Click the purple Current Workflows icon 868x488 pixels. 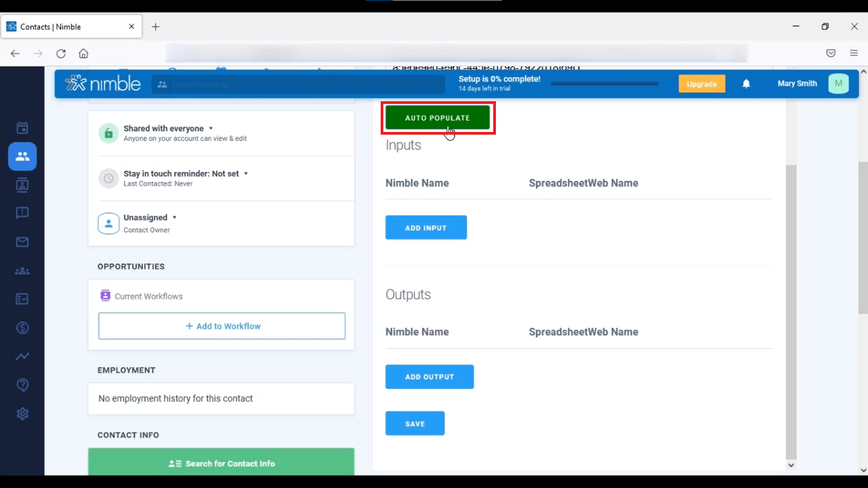[x=105, y=296]
